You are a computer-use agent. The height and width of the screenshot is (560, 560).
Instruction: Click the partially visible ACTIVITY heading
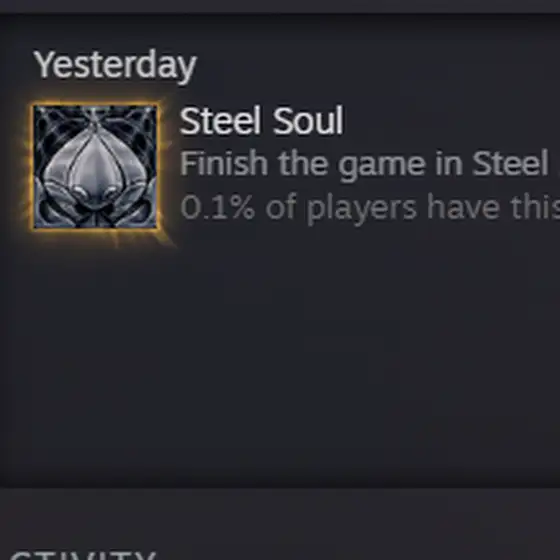pyautogui.click(x=83, y=556)
